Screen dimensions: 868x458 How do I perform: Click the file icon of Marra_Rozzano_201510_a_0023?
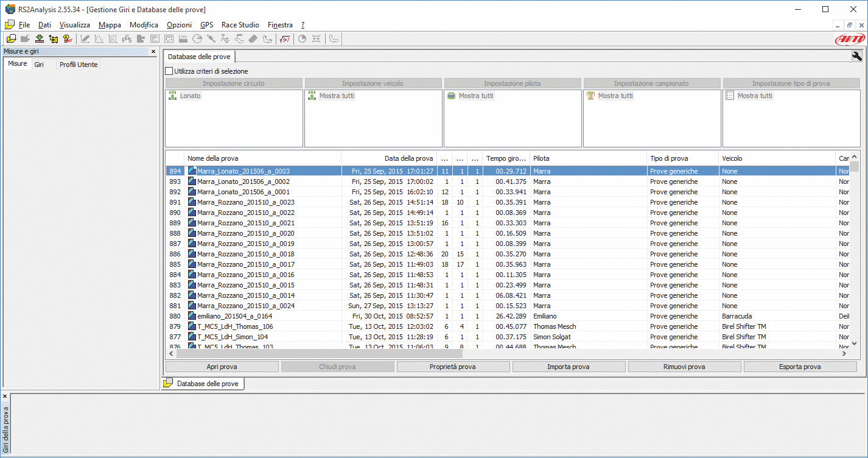[x=192, y=202]
